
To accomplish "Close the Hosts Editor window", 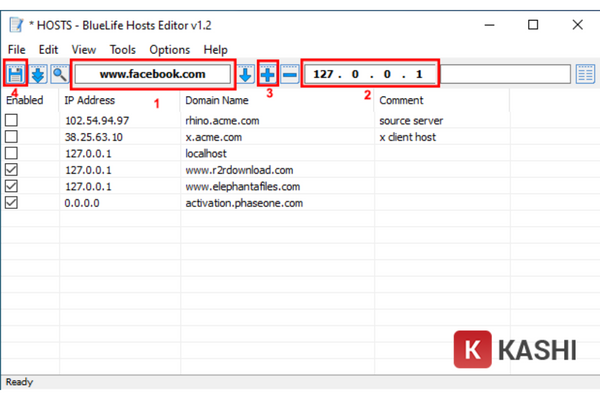I will pos(577,25).
